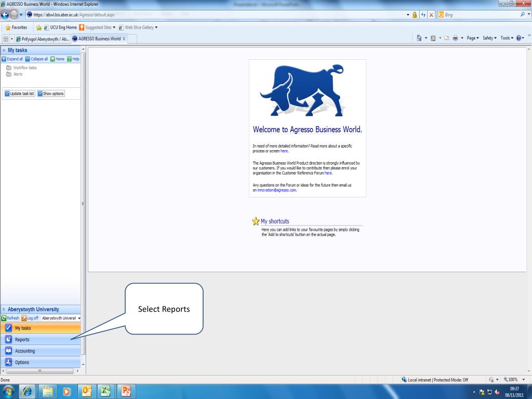Click the browser Home toolbar icon
The height and width of the screenshot is (399, 532).
[419, 38]
